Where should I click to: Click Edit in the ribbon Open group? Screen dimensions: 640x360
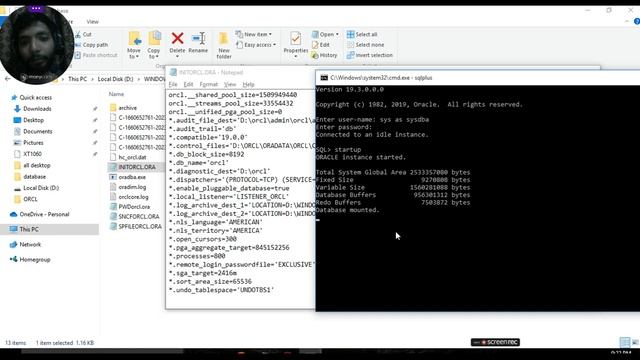321,44
